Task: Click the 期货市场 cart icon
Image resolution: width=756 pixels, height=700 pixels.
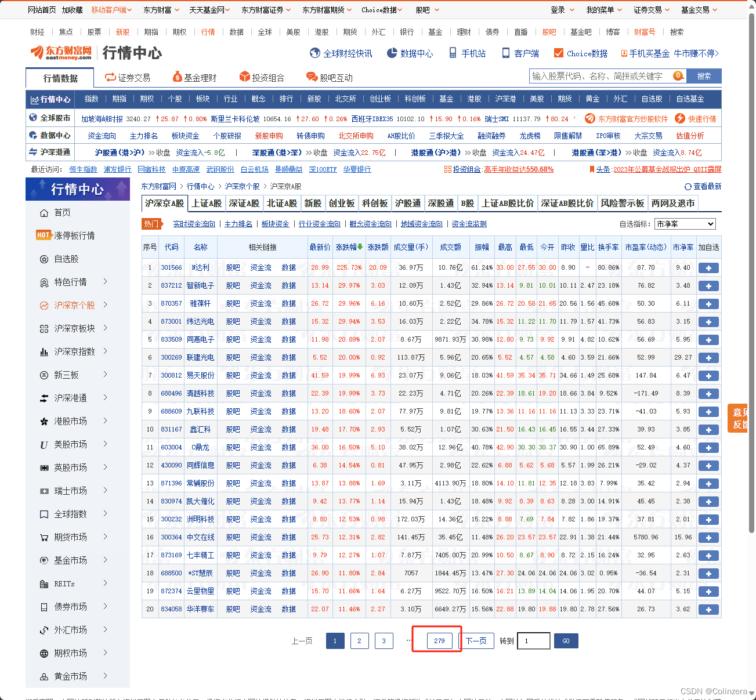Action: tap(44, 538)
